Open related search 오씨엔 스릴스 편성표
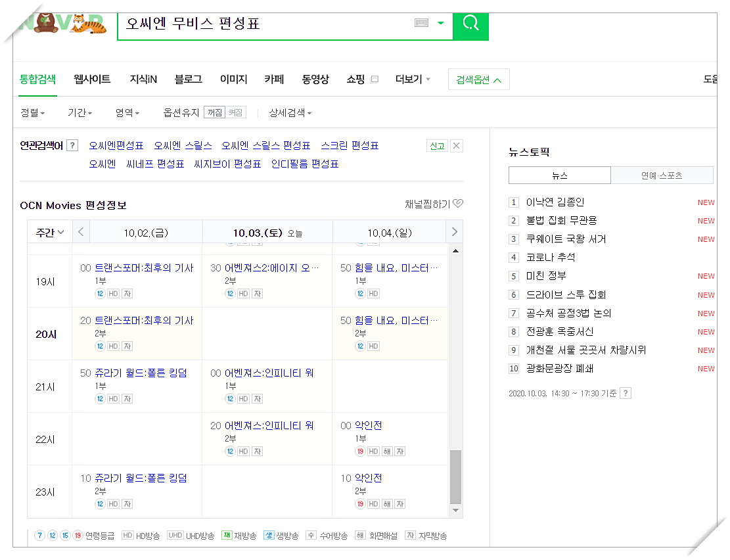This screenshot has height=560, width=730. 265,146
